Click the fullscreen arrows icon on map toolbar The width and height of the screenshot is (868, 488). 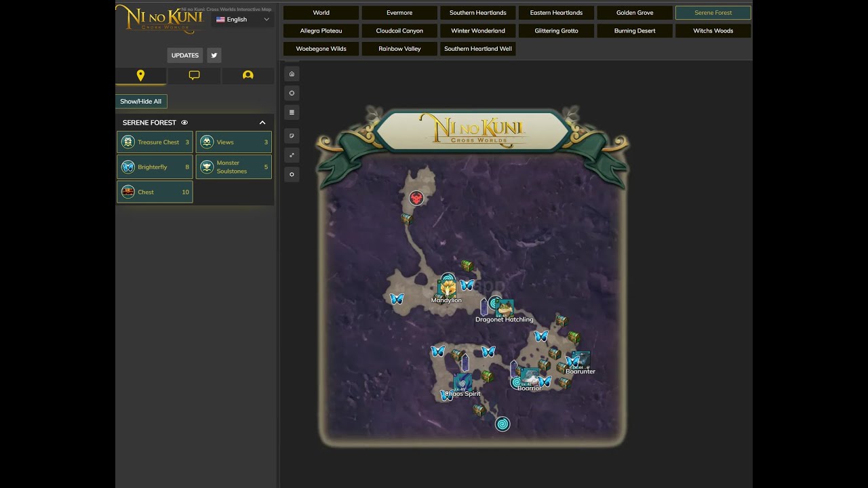(x=292, y=155)
